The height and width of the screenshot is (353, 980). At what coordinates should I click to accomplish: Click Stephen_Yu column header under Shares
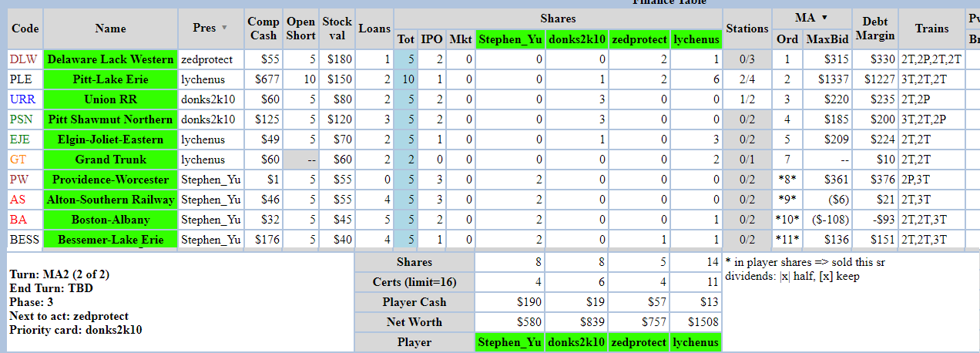[x=509, y=39]
